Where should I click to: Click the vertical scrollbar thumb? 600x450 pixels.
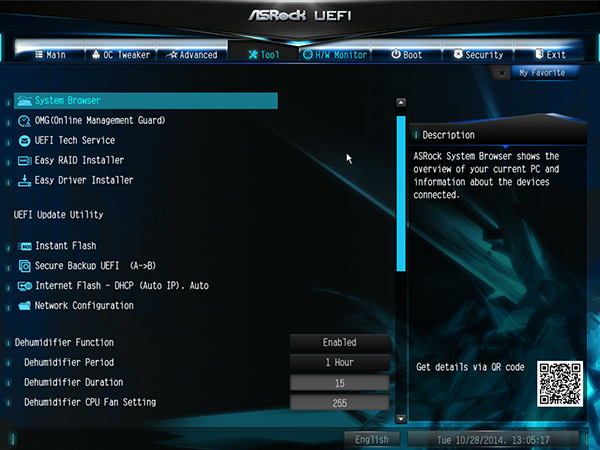[401, 194]
